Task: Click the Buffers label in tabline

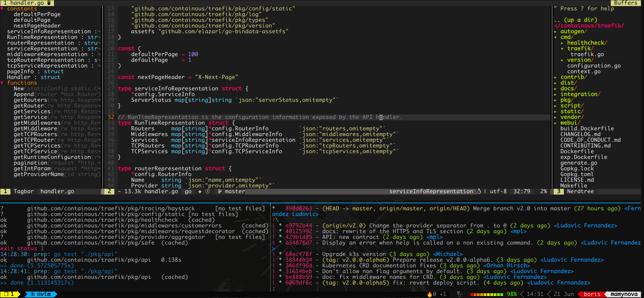Action: [626, 3]
